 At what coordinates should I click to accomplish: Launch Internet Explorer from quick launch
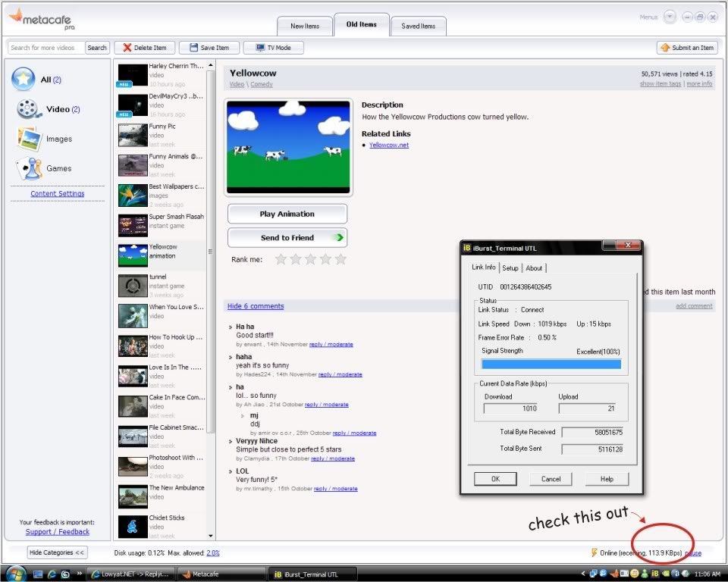click(52, 574)
